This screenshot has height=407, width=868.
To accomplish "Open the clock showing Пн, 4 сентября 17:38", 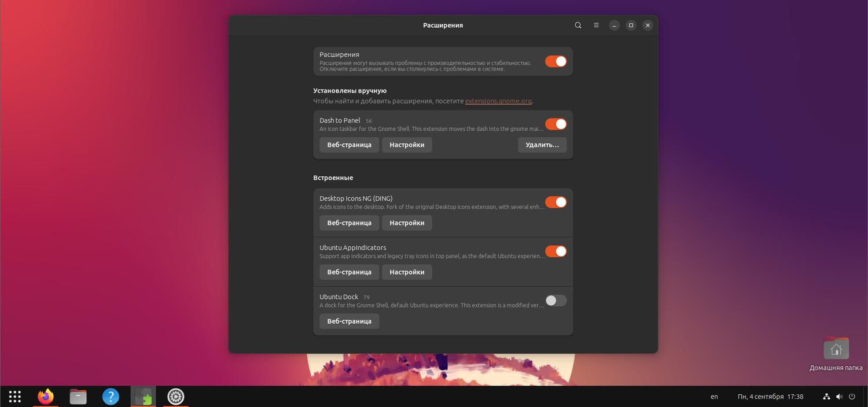I will 770,397.
